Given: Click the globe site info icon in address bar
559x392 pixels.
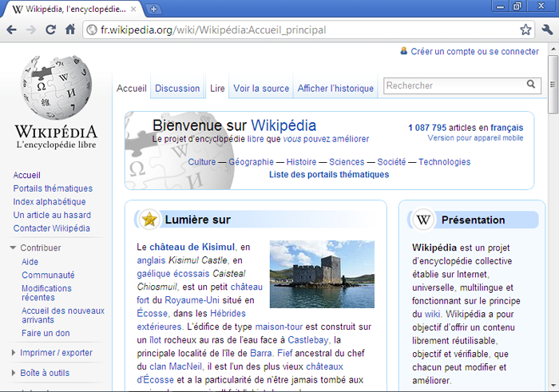Looking at the screenshot, I should click(92, 30).
